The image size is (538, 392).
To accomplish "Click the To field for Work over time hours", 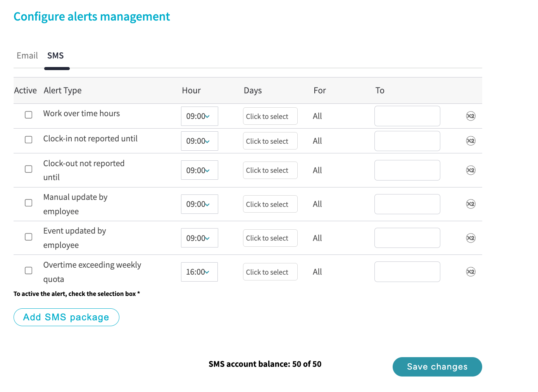I will [407, 116].
